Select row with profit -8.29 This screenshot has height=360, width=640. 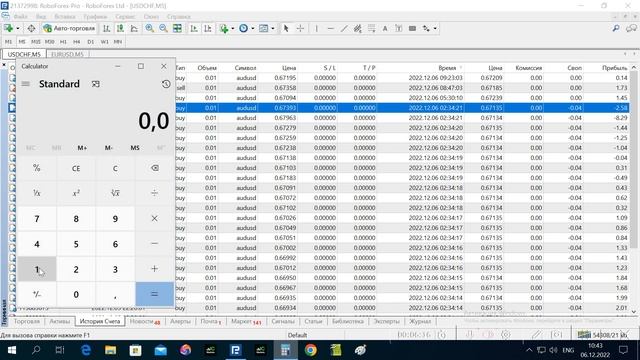pos(320,118)
